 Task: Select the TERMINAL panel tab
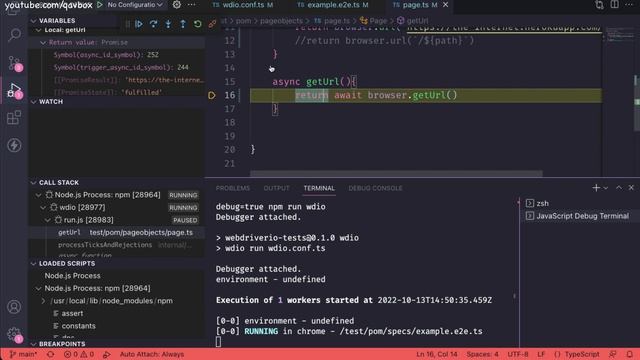pyautogui.click(x=319, y=188)
